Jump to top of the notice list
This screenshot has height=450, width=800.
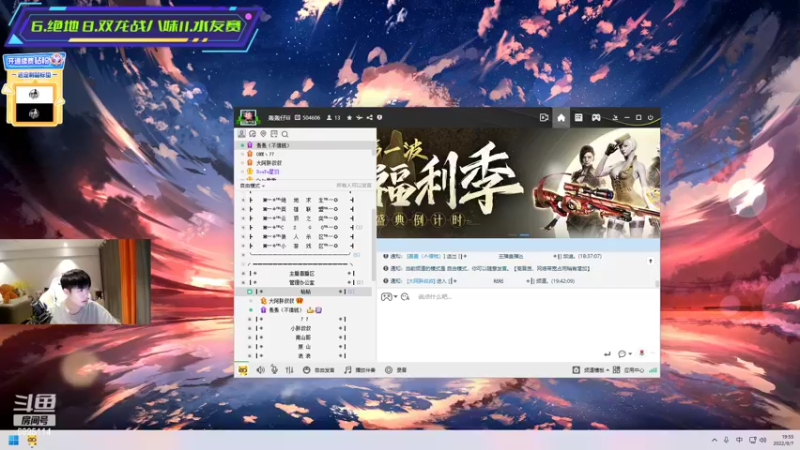tap(651, 261)
